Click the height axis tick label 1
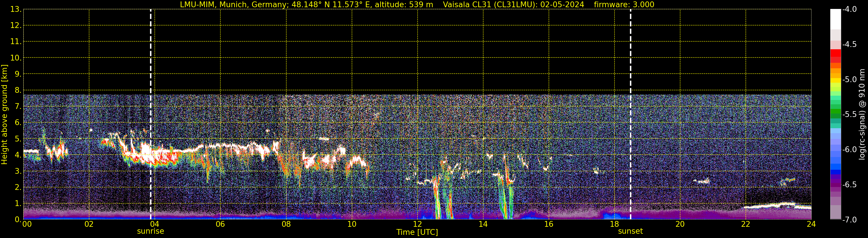The width and height of the screenshot is (868, 238). [x=18, y=203]
